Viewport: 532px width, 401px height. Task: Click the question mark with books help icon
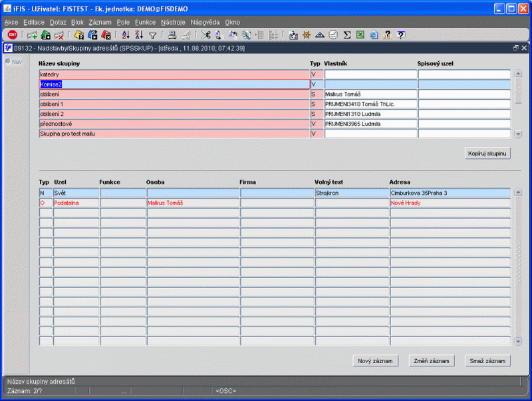387,35
